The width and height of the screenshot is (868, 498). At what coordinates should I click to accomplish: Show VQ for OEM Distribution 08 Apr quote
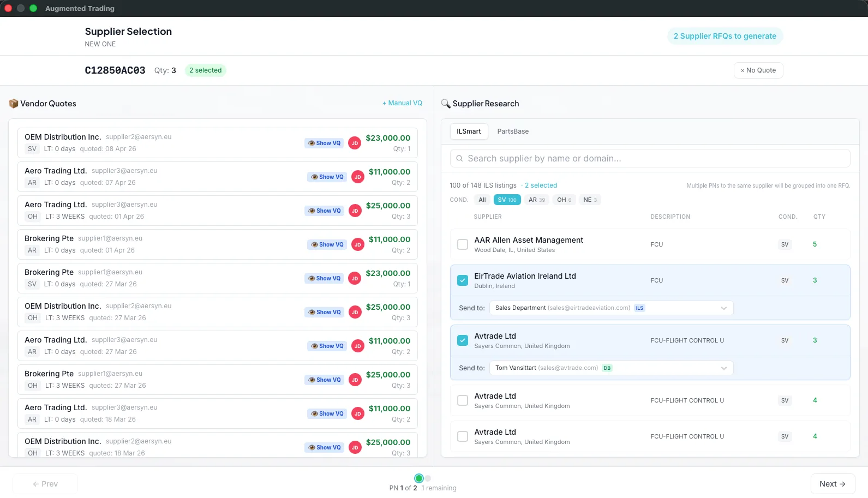(x=324, y=143)
